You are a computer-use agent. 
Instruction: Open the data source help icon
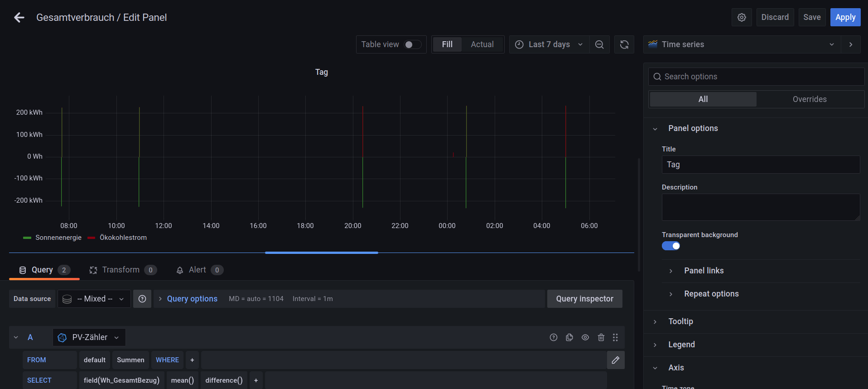(142, 299)
